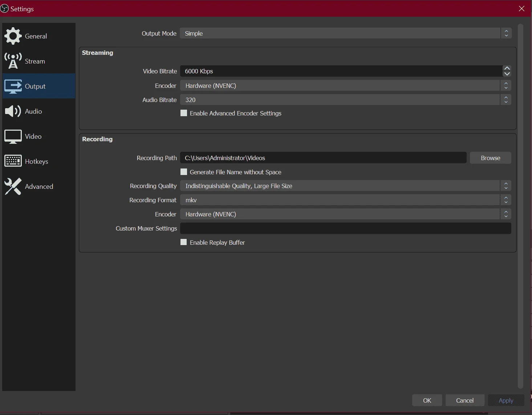Open the Recording Format dropdown
532x415 pixels.
346,200
